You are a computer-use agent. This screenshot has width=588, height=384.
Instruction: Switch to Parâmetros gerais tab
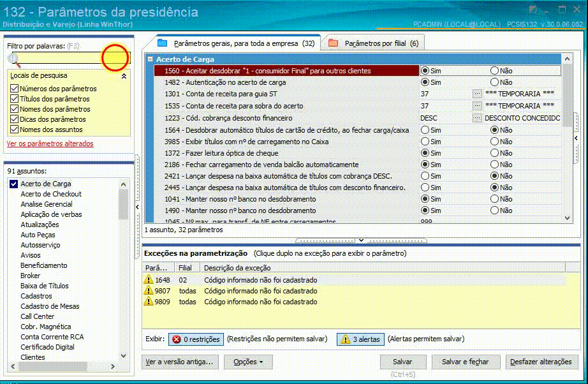(236, 43)
